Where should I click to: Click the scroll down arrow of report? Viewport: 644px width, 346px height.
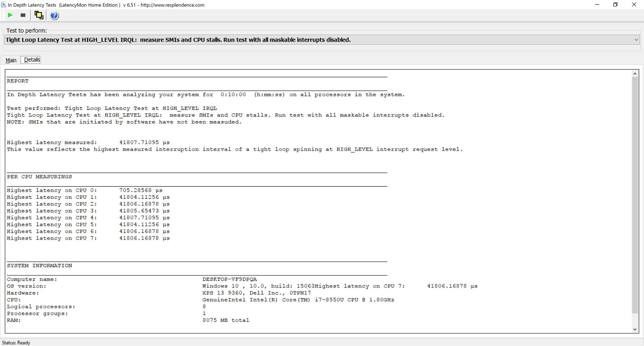tap(635, 330)
